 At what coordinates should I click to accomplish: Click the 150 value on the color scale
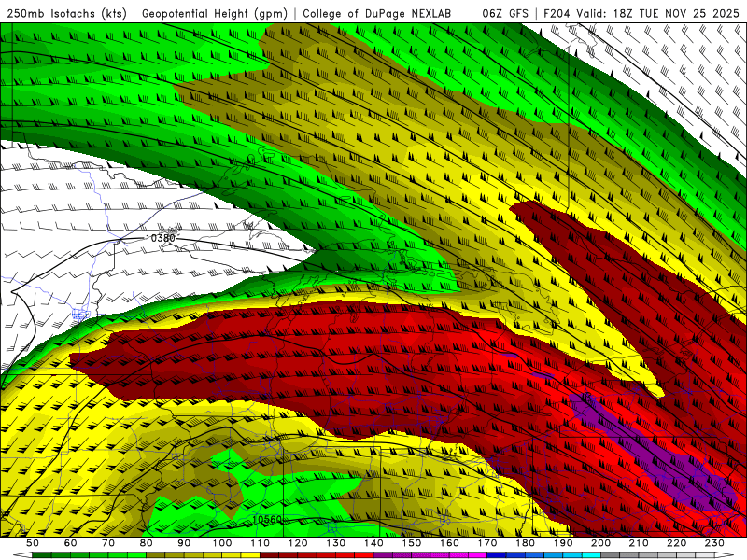(412, 543)
